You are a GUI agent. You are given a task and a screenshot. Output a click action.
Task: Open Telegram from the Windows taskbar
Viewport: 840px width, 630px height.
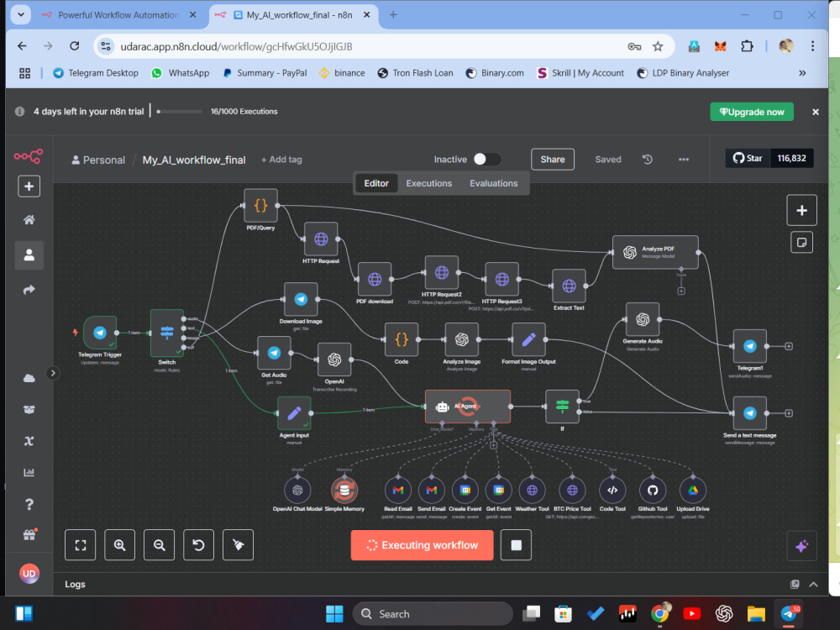(x=789, y=613)
